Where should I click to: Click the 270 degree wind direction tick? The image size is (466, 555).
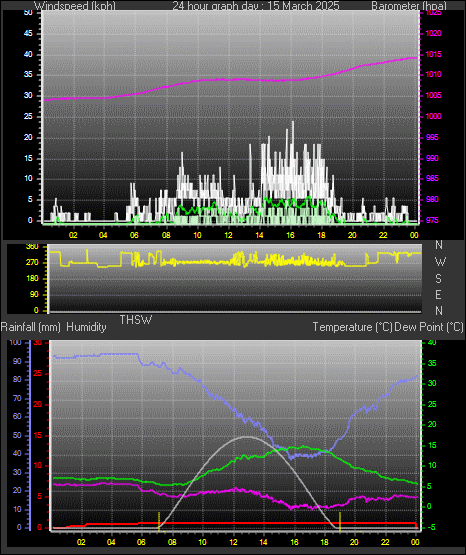coord(32,263)
